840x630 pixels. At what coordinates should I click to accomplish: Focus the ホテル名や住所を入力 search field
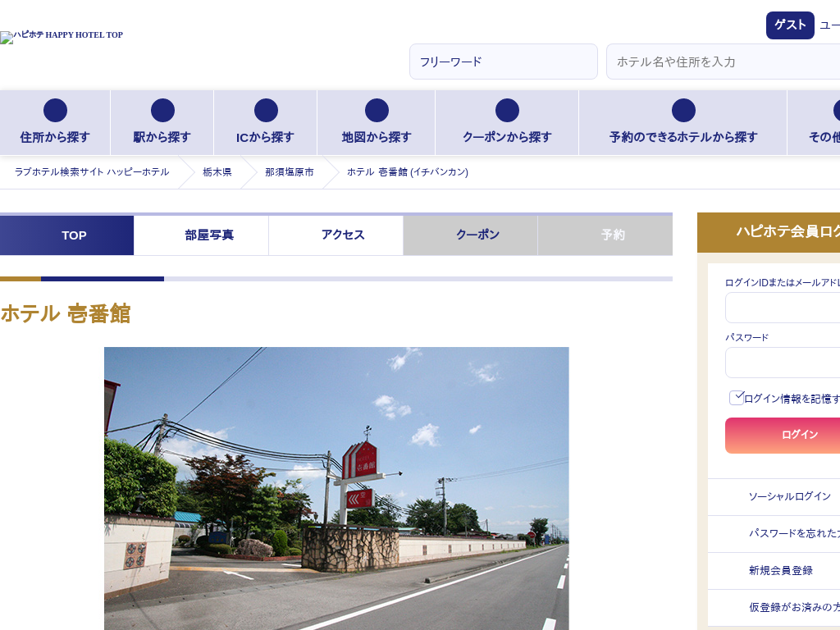[724, 62]
